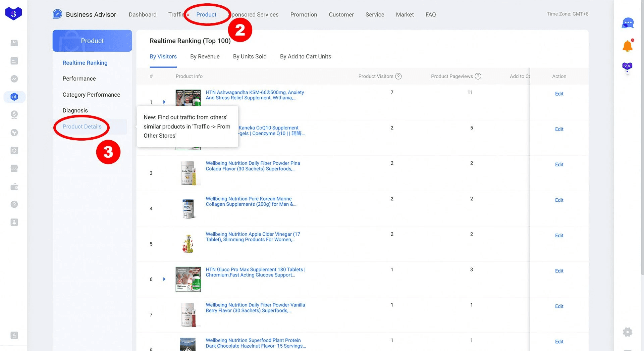Image resolution: width=644 pixels, height=351 pixels.
Task: Open the dollar finance icon in sidebar
Action: [x=14, y=115]
